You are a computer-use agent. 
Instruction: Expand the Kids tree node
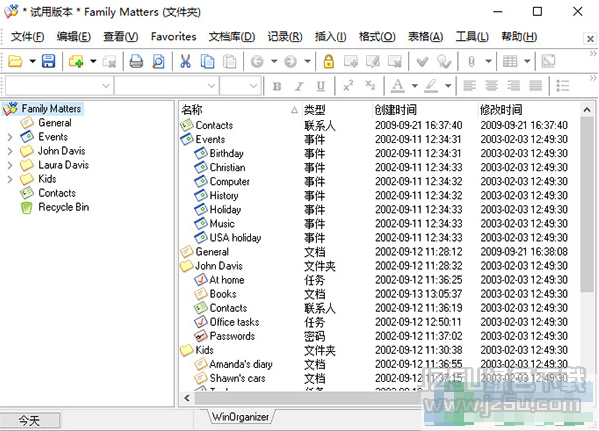click(x=10, y=179)
